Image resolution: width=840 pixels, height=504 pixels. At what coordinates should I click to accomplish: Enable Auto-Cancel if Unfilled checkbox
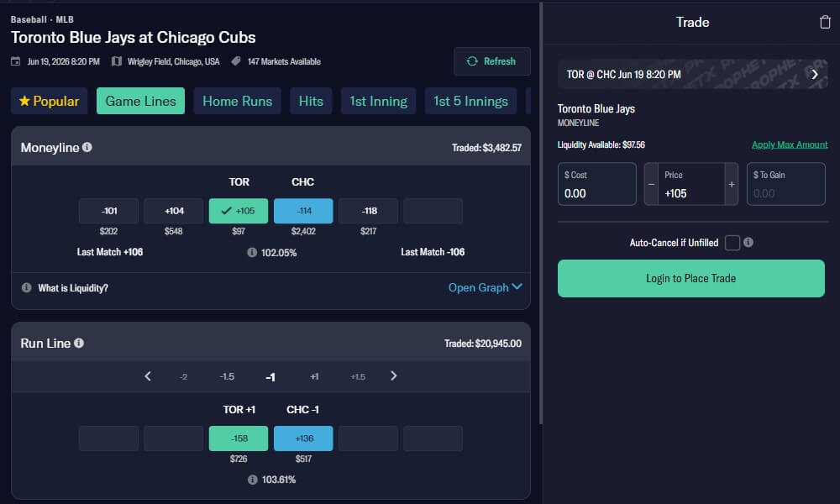(732, 243)
